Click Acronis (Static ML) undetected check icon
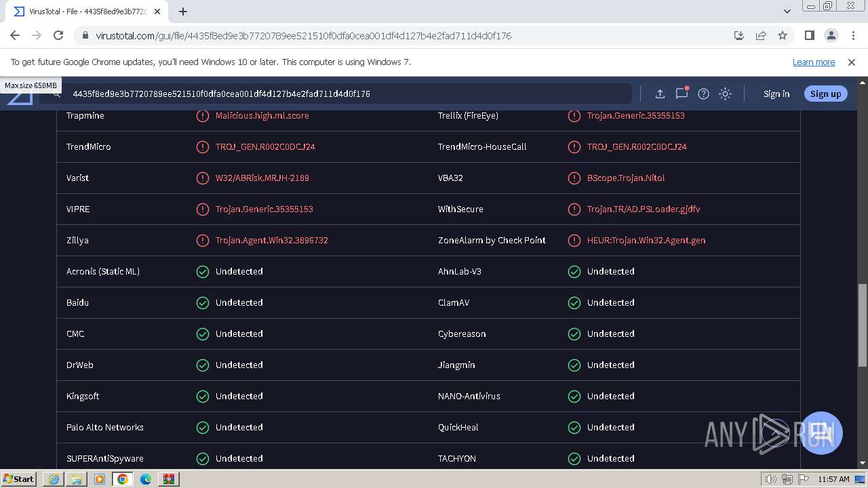This screenshot has width=868, height=488. pos(202,272)
